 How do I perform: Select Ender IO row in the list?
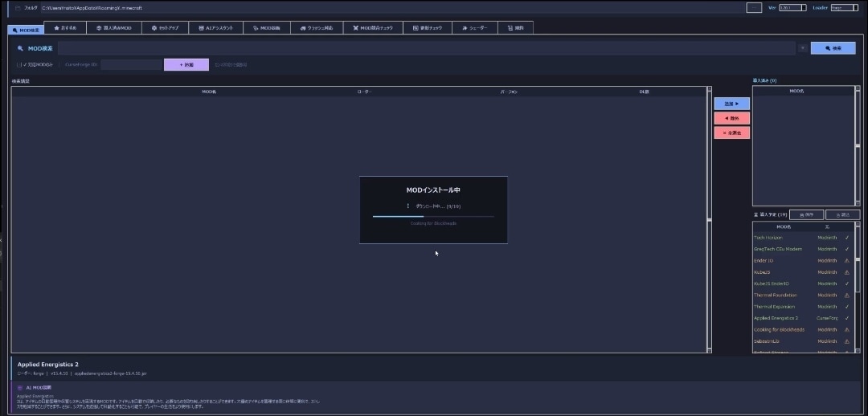pyautogui.click(x=803, y=260)
